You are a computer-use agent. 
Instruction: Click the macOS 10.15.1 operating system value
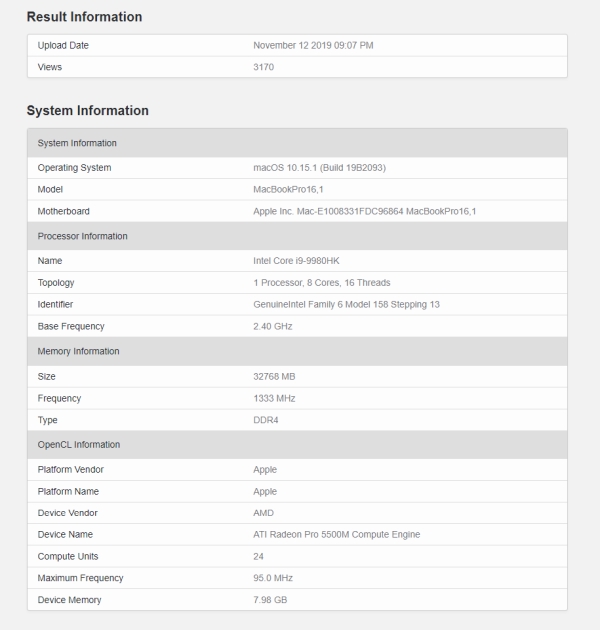(x=319, y=168)
